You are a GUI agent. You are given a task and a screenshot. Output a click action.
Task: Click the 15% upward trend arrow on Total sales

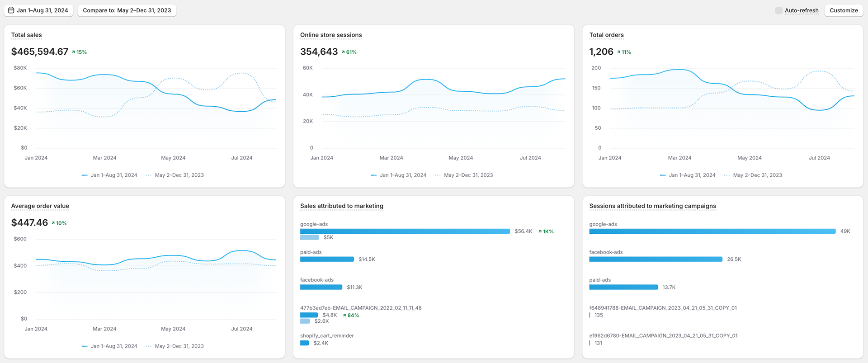pyautogui.click(x=79, y=52)
